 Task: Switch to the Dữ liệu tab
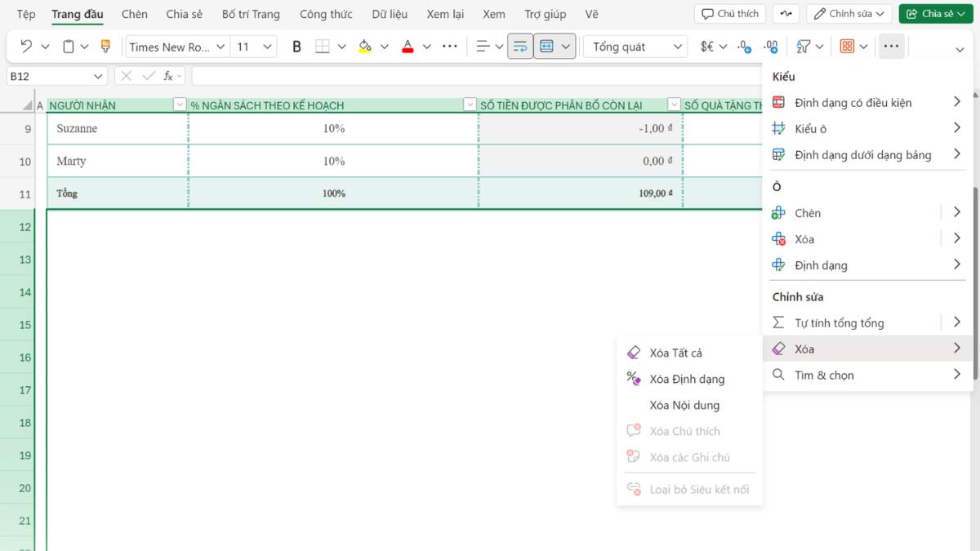click(390, 14)
